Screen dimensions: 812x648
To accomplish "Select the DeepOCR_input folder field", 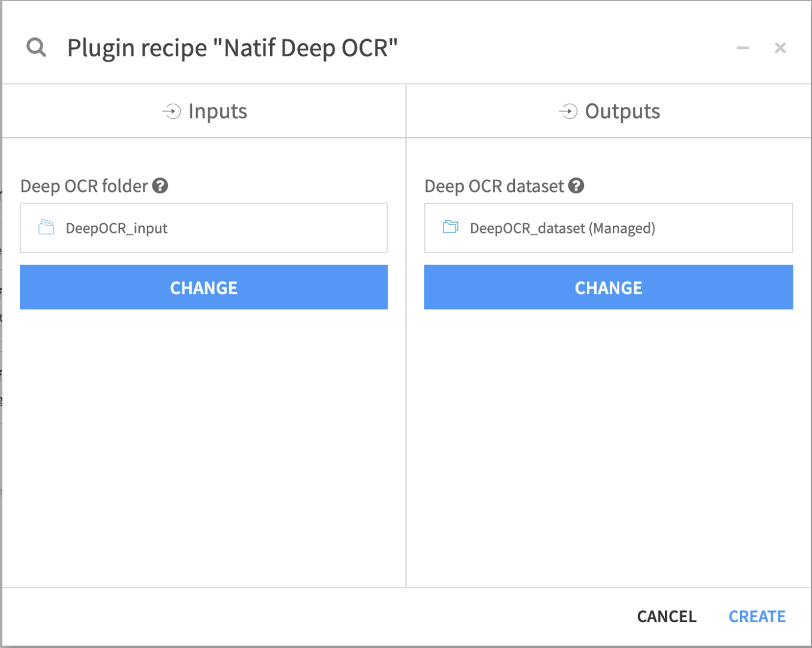I will [203, 228].
